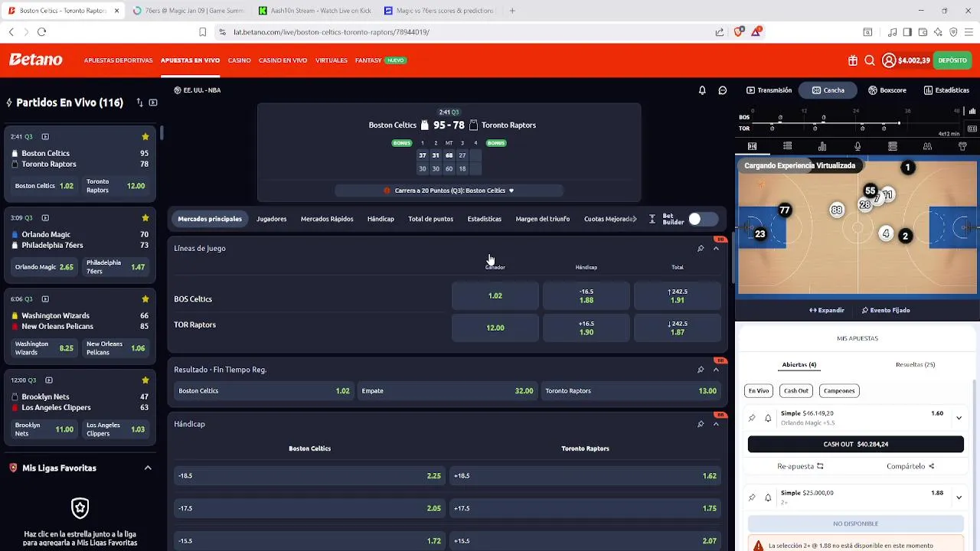Click the collapse sidebar icon beside Partidos En Vivo

coord(153,103)
